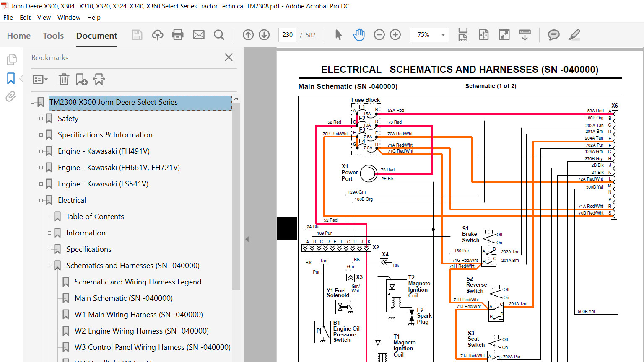The image size is (644, 362).
Task: Click the fit one full page icon
Action: (484, 35)
